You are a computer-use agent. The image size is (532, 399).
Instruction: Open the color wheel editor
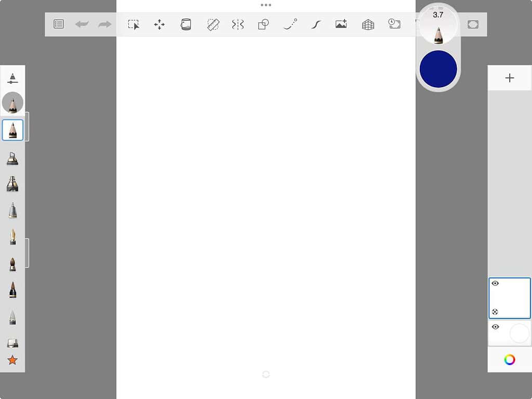point(509,360)
